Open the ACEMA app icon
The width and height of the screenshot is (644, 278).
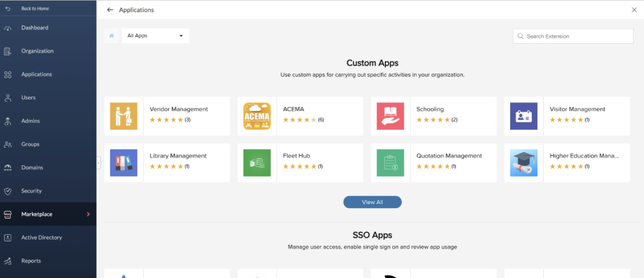pyautogui.click(x=257, y=116)
